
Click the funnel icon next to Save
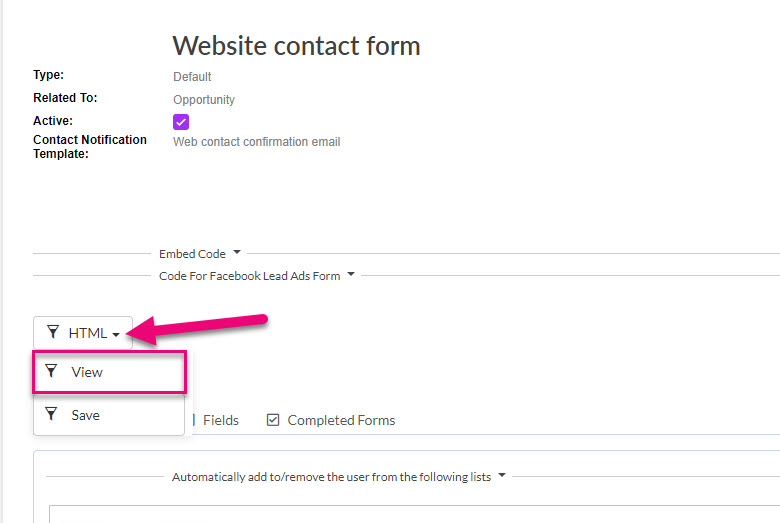51,414
